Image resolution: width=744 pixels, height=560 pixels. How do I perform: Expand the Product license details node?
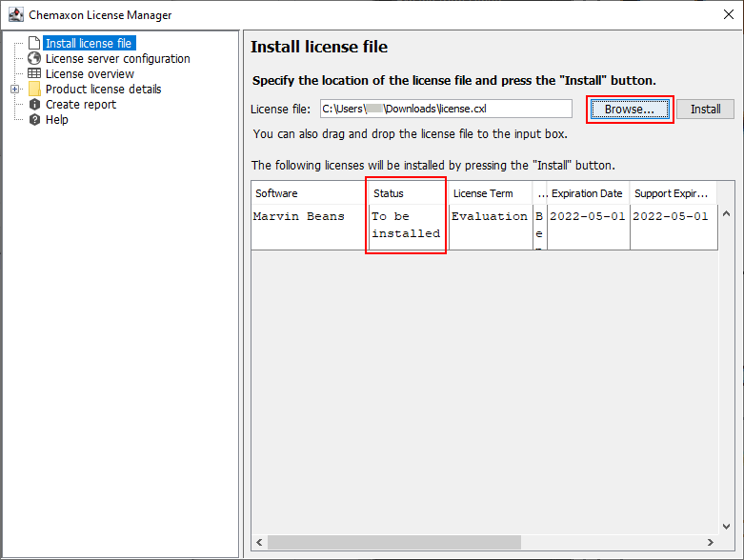(x=14, y=89)
